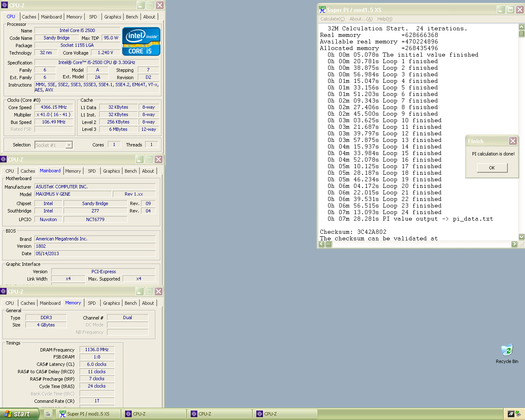Click Super PI horizontal scrollbar right arrow

[514, 244]
